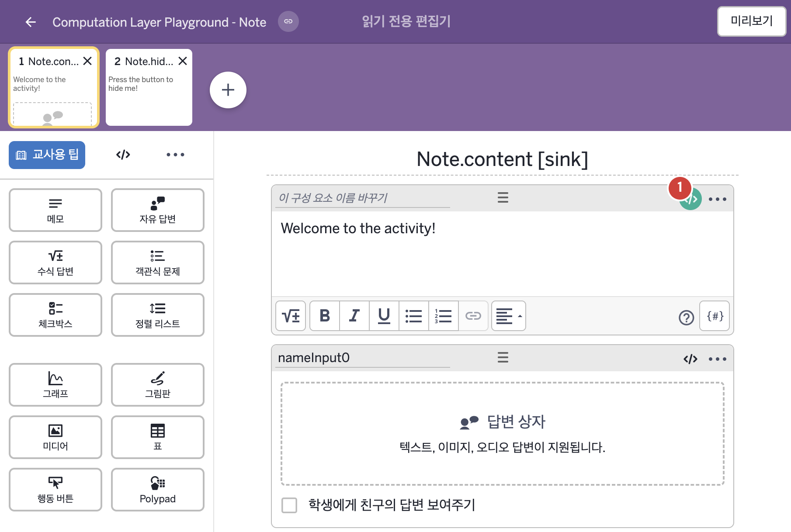Add a Polypad component
This screenshot has height=532, width=791.
[158, 490]
